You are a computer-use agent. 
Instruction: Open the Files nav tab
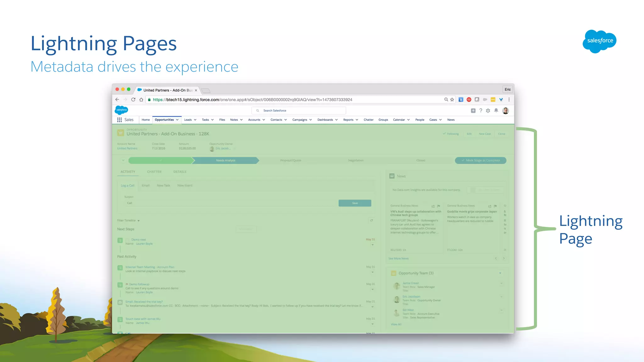point(222,120)
